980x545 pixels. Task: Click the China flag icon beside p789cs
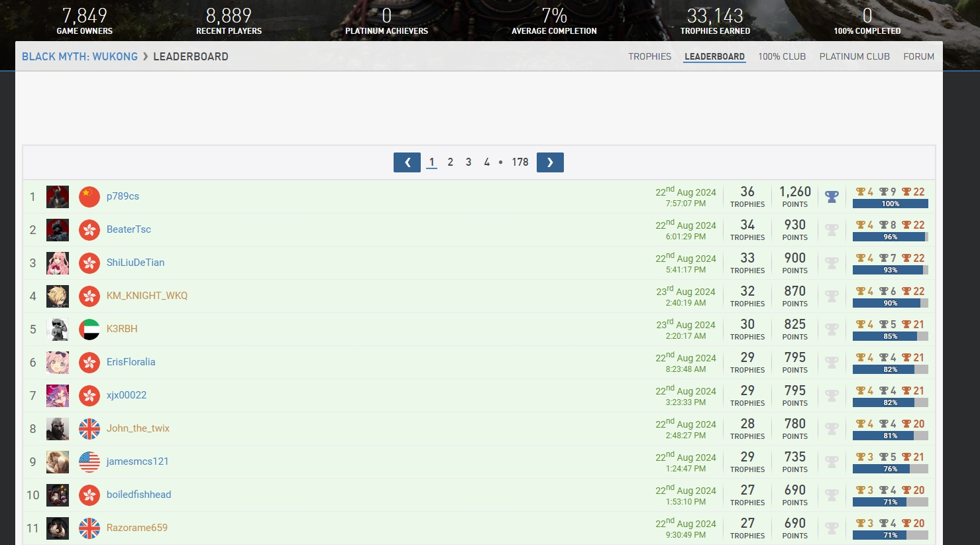point(89,197)
